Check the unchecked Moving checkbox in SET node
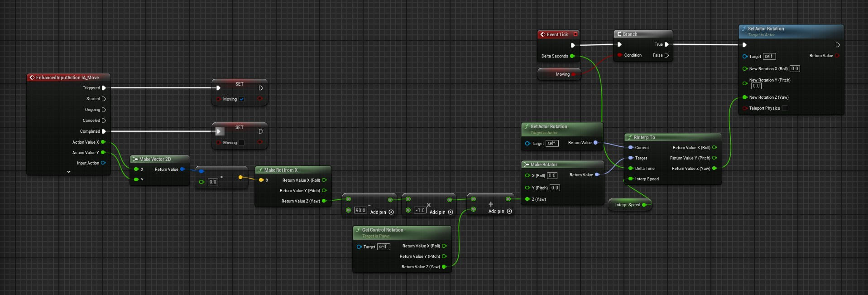868x295 pixels. click(x=242, y=143)
